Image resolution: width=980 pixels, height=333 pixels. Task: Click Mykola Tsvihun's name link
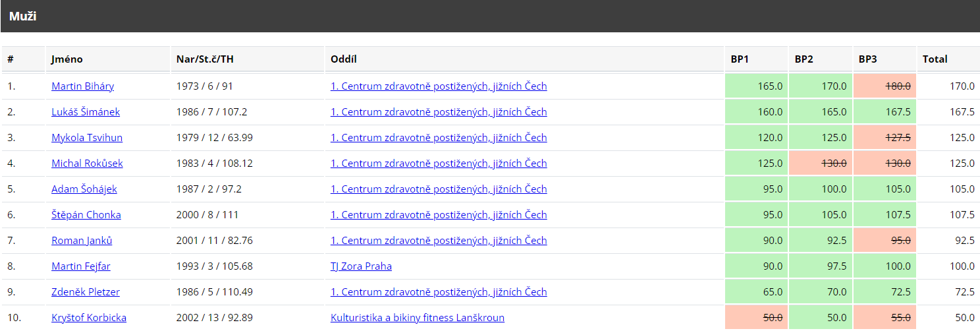point(87,138)
